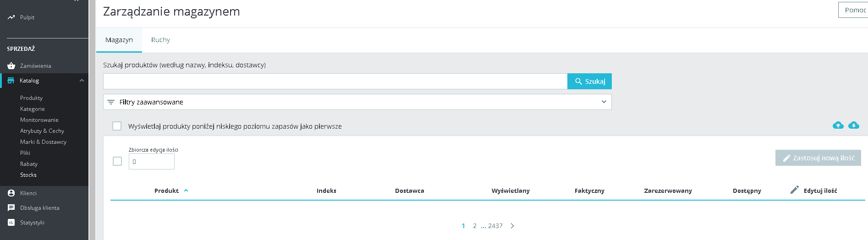Click the Pulpit dashboard trend icon
This screenshot has height=240, width=868.
[x=11, y=17]
